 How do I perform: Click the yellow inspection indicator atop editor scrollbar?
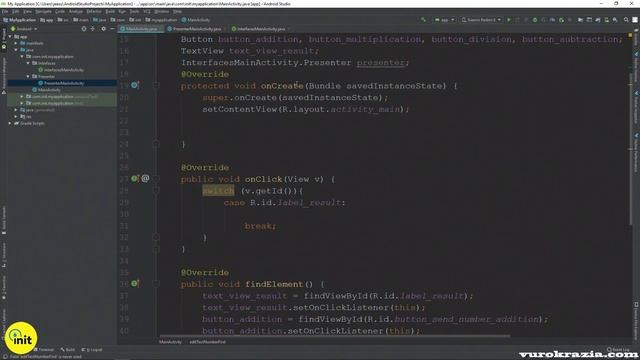click(631, 36)
